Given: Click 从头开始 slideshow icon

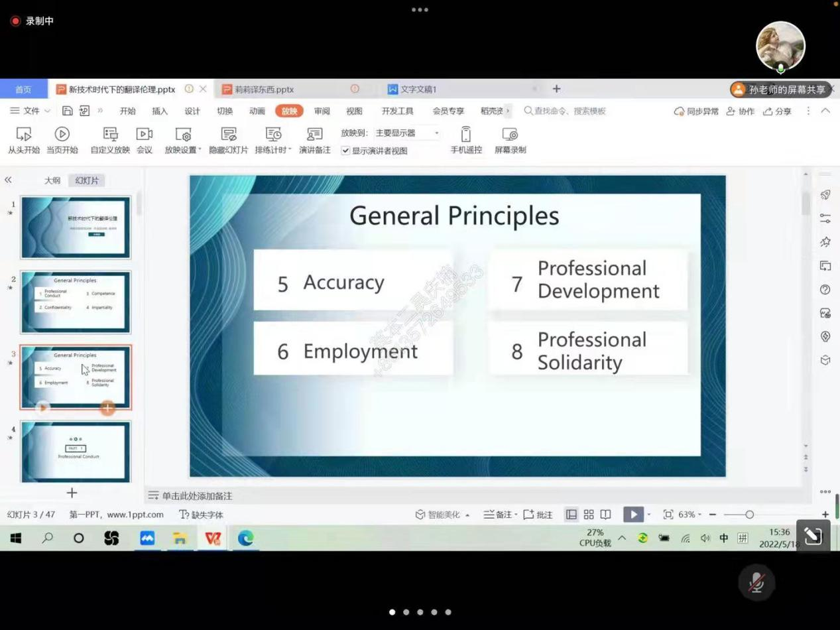Looking at the screenshot, I should pyautogui.click(x=24, y=135).
